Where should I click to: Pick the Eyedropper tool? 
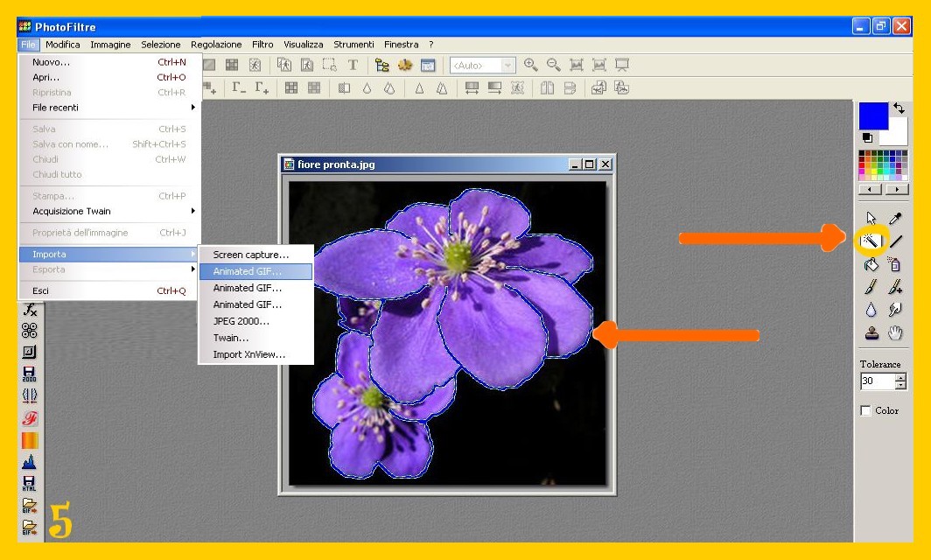895,219
